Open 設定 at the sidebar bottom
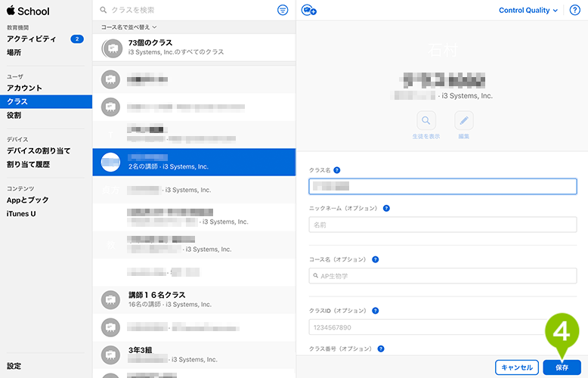 tap(14, 366)
